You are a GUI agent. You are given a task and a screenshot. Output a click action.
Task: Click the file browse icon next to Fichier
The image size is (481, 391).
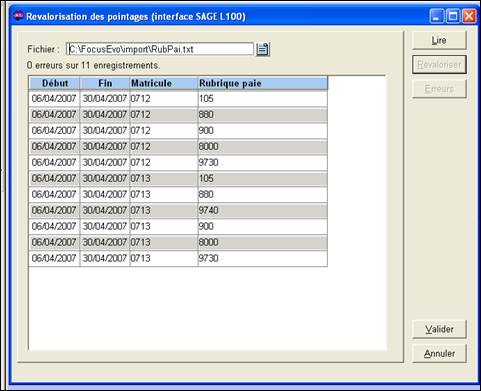[263, 49]
